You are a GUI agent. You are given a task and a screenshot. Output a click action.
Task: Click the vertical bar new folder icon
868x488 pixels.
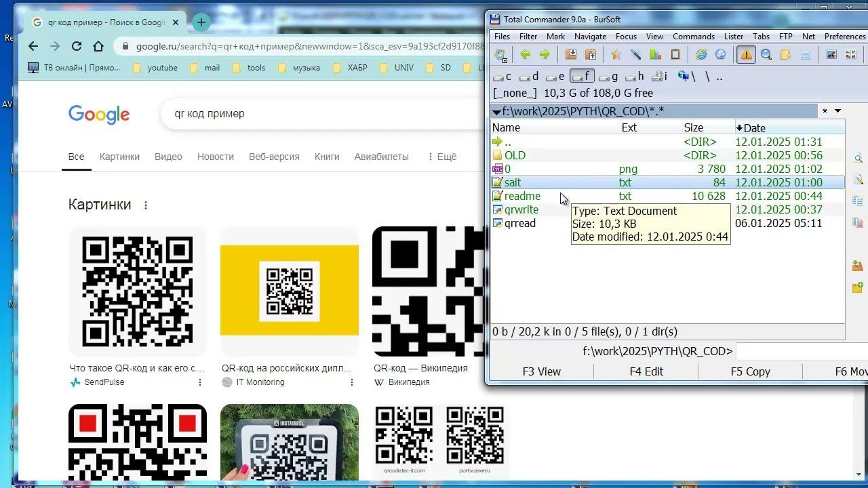click(858, 288)
